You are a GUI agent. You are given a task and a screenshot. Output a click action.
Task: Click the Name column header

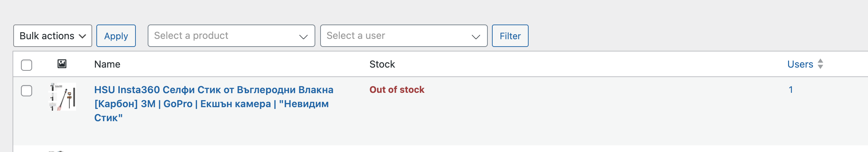pyautogui.click(x=107, y=64)
